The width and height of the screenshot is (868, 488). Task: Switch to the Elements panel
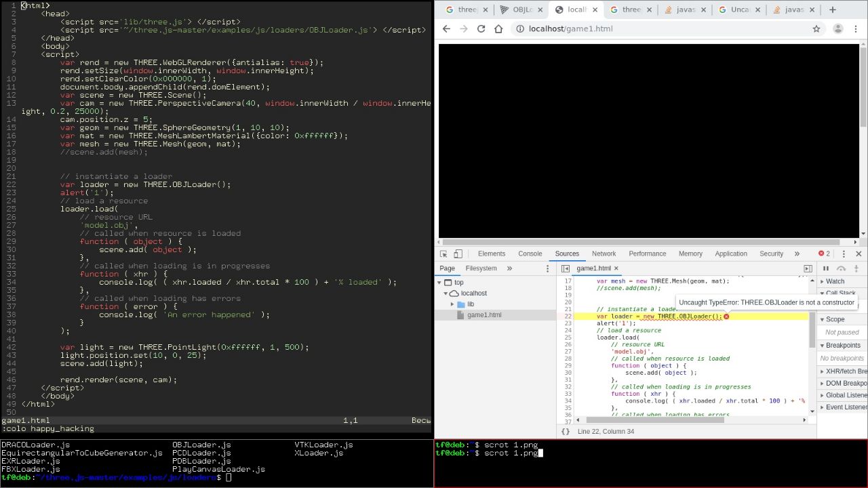[x=492, y=254]
